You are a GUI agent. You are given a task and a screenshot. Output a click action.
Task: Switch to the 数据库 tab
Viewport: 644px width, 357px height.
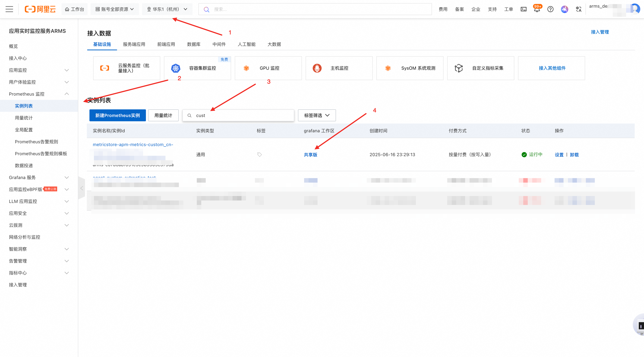[193, 44]
